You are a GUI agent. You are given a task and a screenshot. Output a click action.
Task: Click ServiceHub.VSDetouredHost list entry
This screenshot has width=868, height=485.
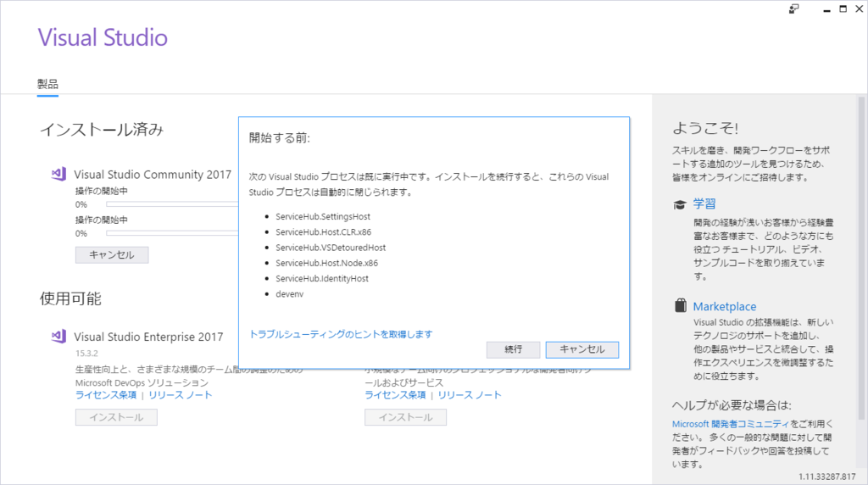coord(331,248)
